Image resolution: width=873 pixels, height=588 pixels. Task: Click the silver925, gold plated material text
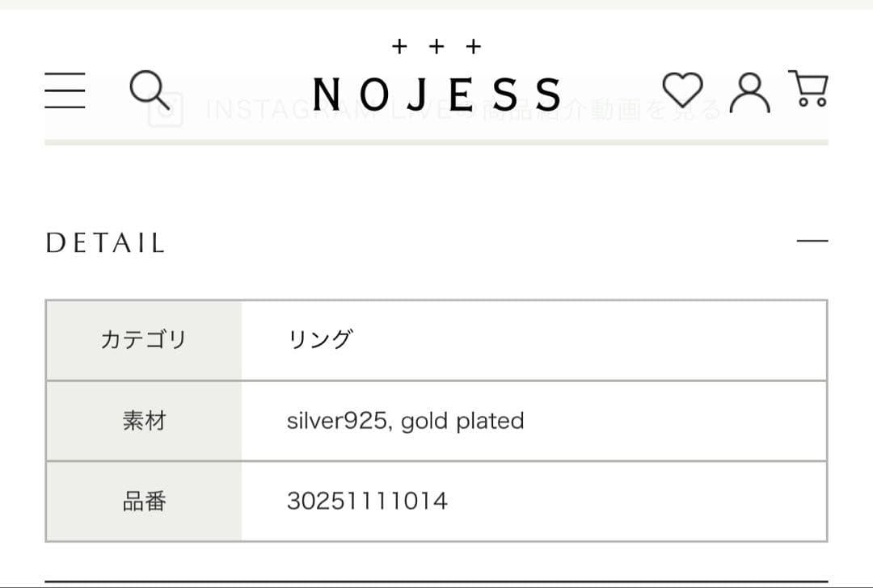pos(406,421)
